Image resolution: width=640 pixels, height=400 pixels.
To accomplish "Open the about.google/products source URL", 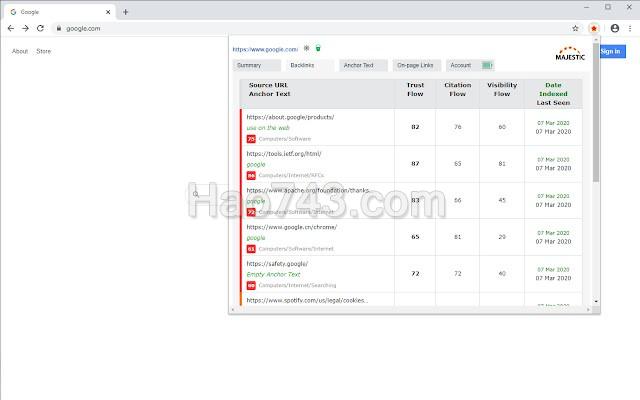I will click(x=290, y=117).
